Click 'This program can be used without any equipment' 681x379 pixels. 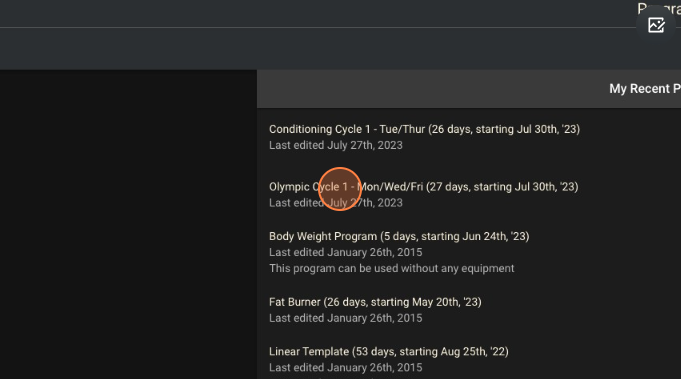391,269
